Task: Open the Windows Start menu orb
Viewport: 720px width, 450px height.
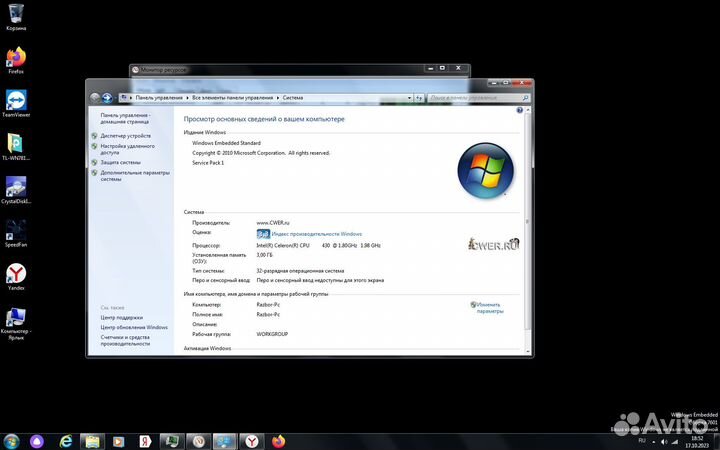Action: click(x=11, y=442)
